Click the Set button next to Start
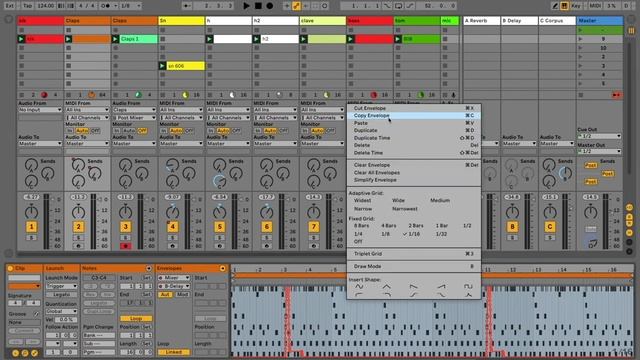Viewport: 640px width, 360px height. [x=147, y=278]
